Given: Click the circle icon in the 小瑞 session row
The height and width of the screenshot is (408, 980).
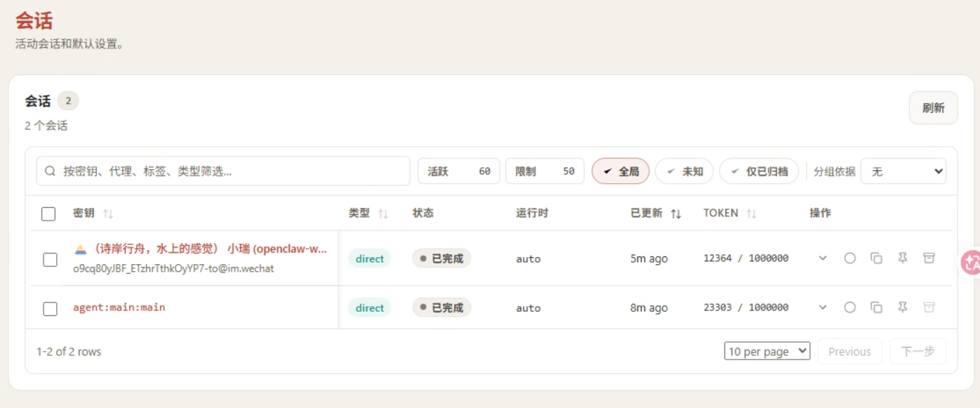Looking at the screenshot, I should click(849, 258).
